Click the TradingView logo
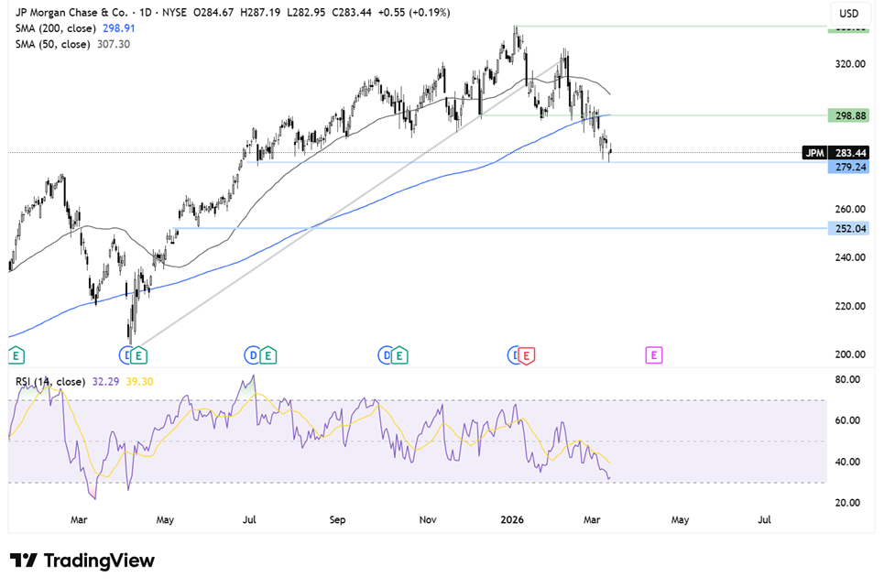Viewport: 884px width, 588px height. 82,561
